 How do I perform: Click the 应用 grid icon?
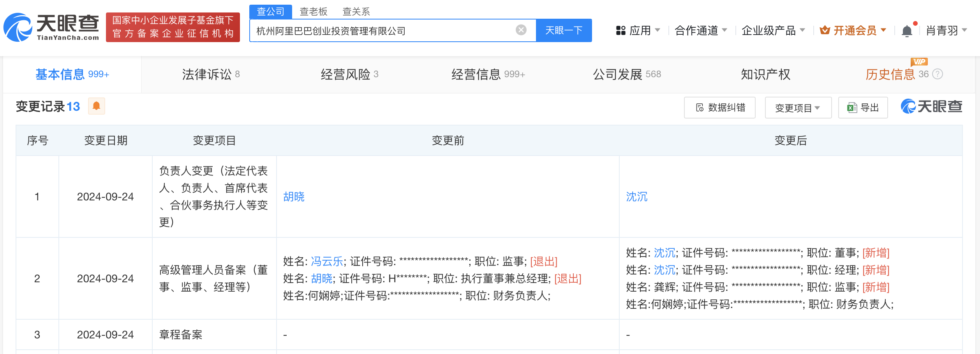[620, 30]
